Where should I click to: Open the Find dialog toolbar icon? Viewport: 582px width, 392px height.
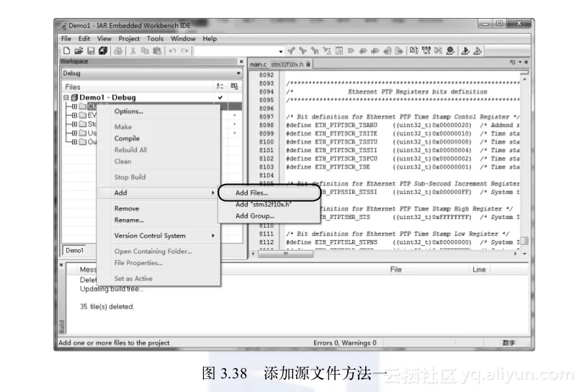(315, 51)
